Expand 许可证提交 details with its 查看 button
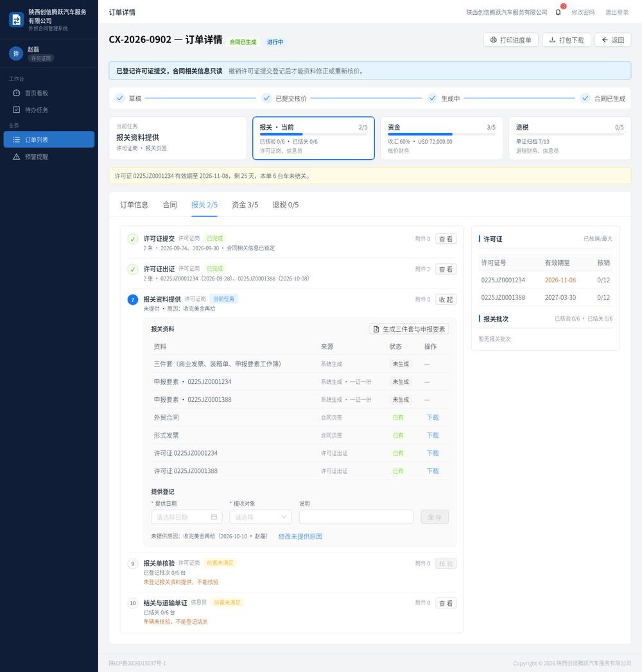 coord(446,239)
